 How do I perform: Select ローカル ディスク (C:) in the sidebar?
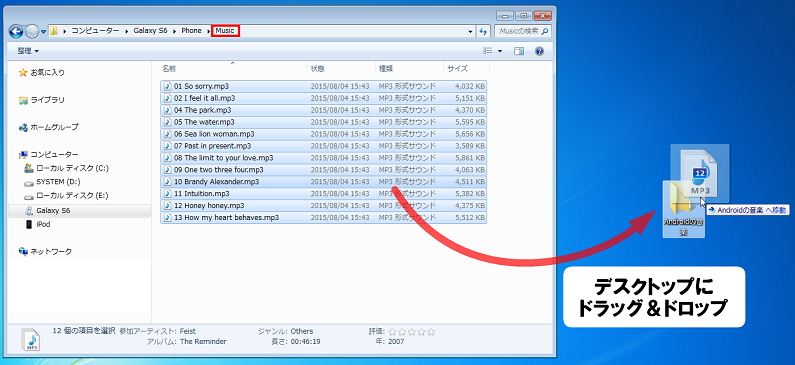pyautogui.click(x=73, y=168)
